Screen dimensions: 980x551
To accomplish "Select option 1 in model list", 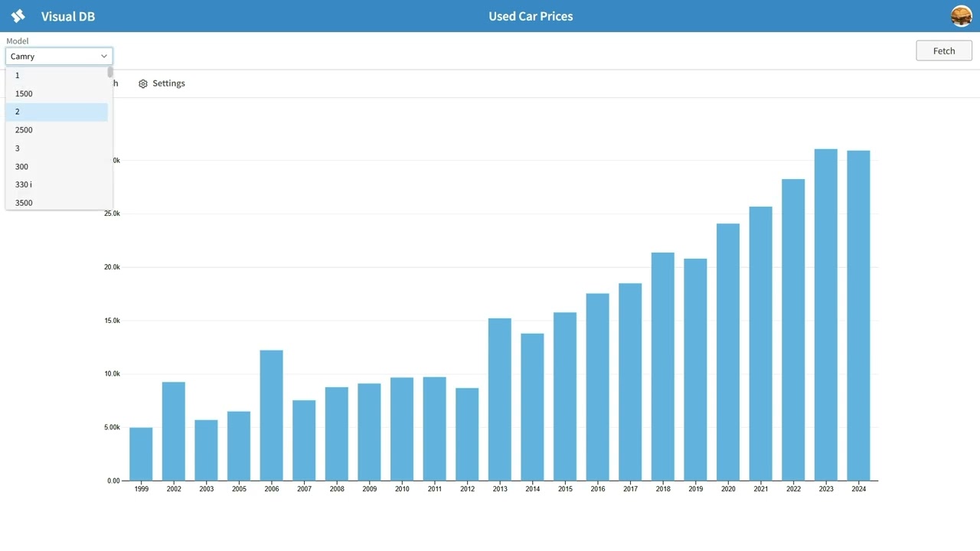I will click(57, 75).
